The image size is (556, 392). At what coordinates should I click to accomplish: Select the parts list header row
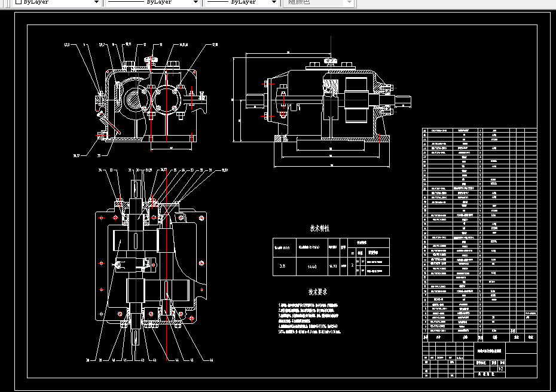click(x=479, y=337)
